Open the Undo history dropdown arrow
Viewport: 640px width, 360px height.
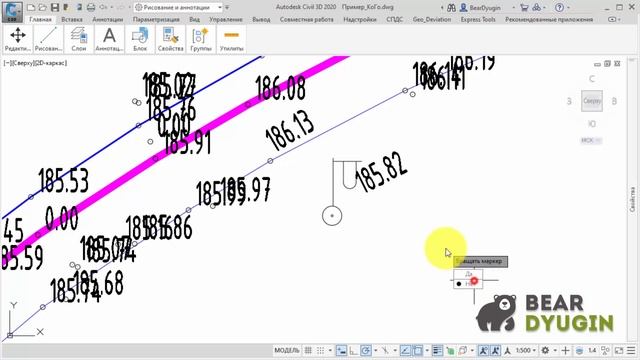pos(110,7)
